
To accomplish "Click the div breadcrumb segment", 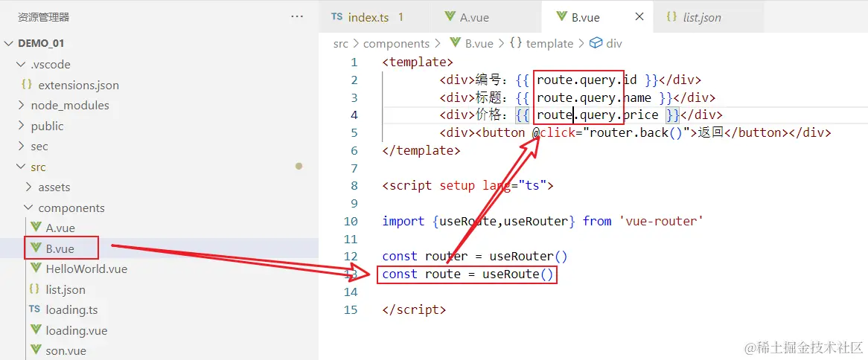I will tap(614, 44).
